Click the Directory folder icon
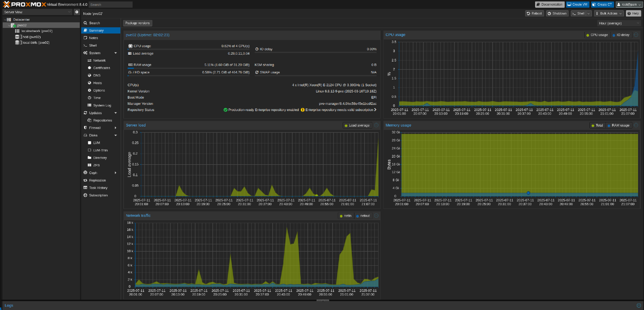Screen dimensions: 644x310 point(89,158)
